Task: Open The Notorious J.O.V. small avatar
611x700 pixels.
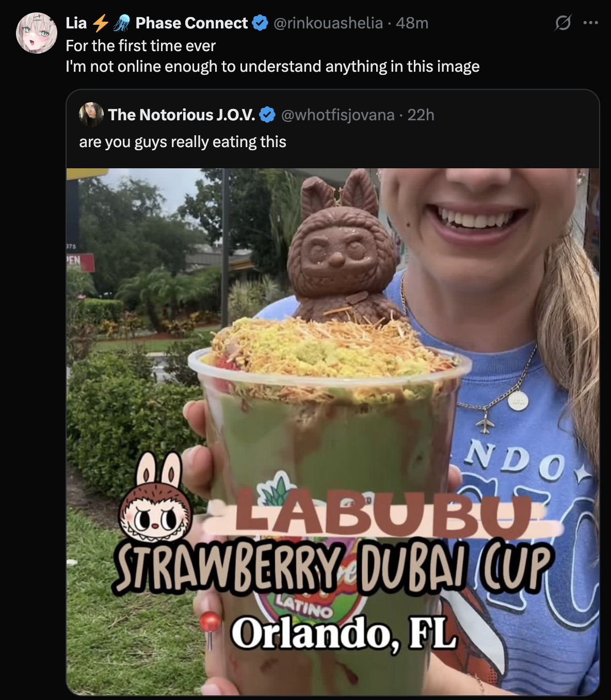Action: coord(91,115)
